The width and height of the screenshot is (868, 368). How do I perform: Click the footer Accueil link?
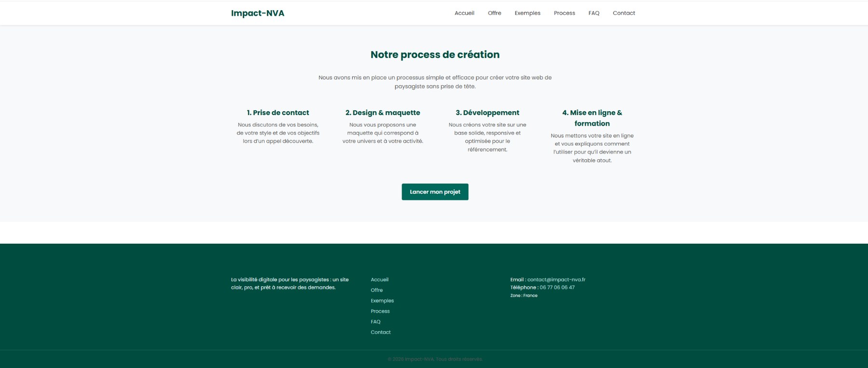coord(380,279)
